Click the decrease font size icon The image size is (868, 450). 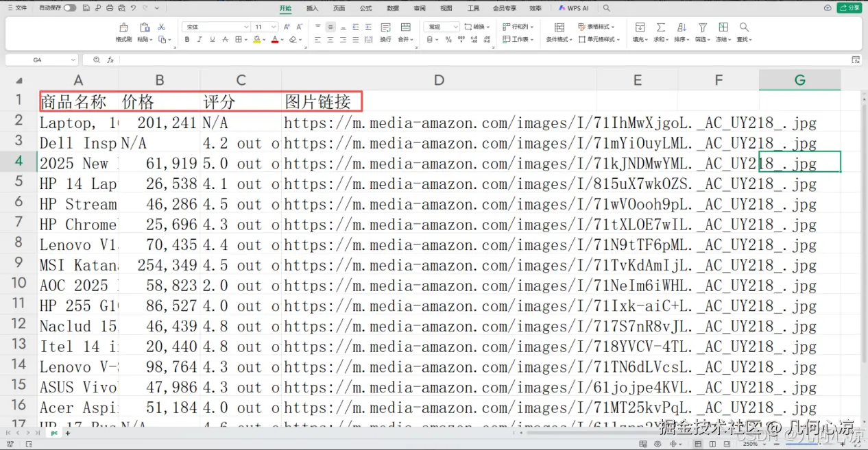tap(299, 27)
